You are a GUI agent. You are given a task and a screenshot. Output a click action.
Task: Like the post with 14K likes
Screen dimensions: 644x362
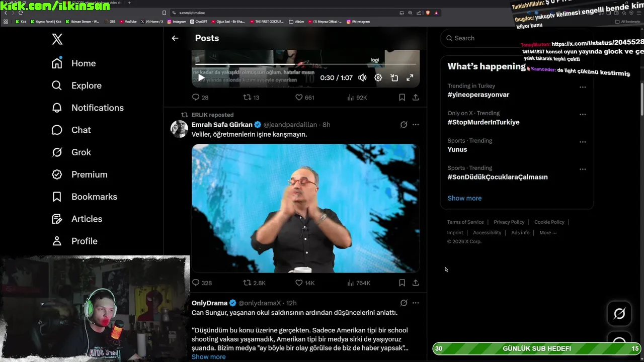305,283
